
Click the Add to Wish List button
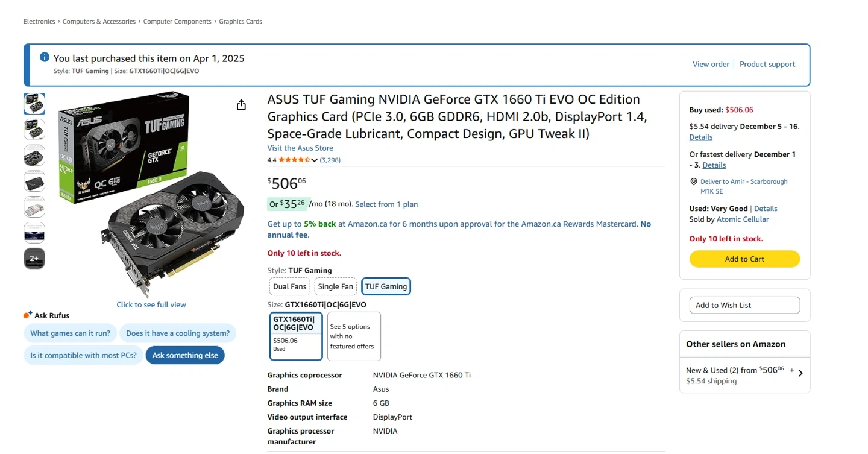tap(744, 305)
